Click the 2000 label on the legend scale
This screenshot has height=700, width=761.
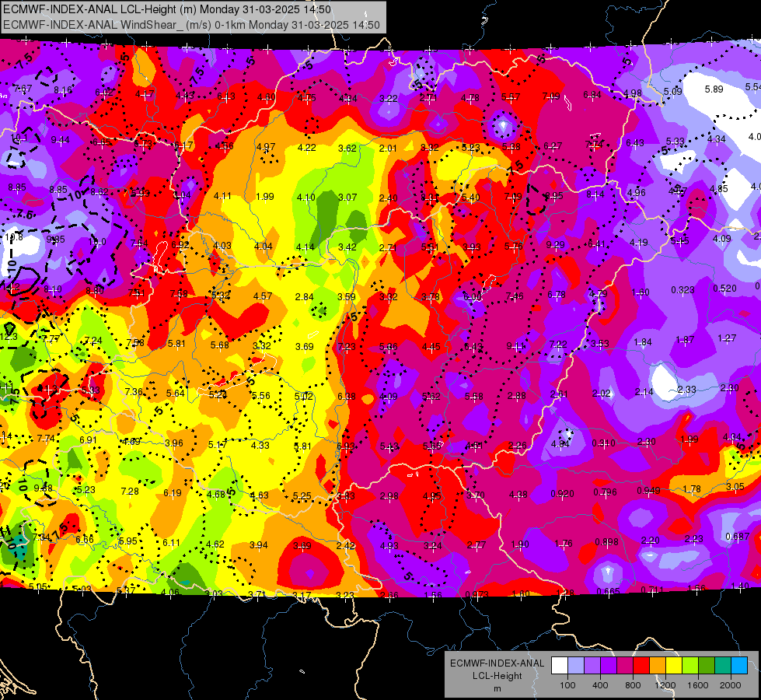coord(731,685)
